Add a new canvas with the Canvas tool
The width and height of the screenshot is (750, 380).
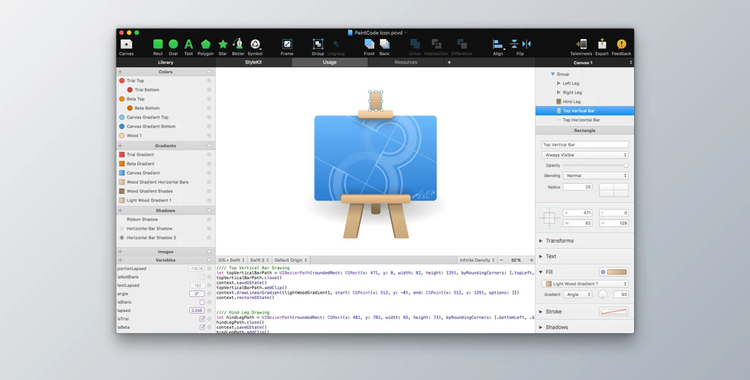(x=126, y=47)
